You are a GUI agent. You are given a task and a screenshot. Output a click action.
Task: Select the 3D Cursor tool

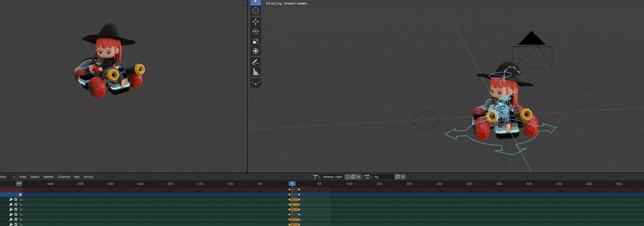[x=256, y=11]
